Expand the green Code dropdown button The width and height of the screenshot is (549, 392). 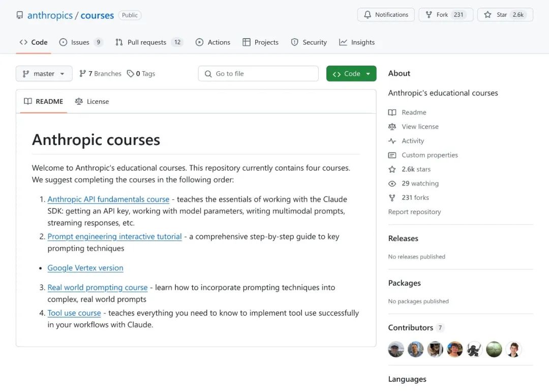point(351,74)
